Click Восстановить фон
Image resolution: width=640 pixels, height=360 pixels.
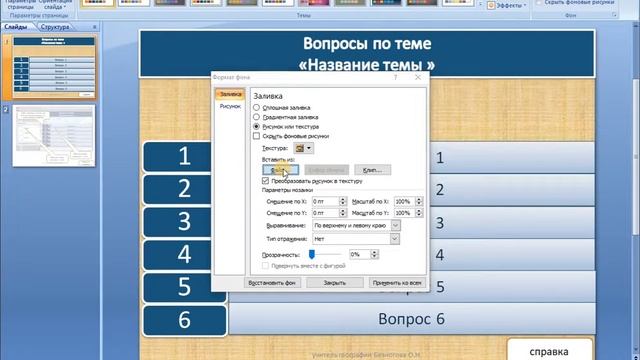272,282
